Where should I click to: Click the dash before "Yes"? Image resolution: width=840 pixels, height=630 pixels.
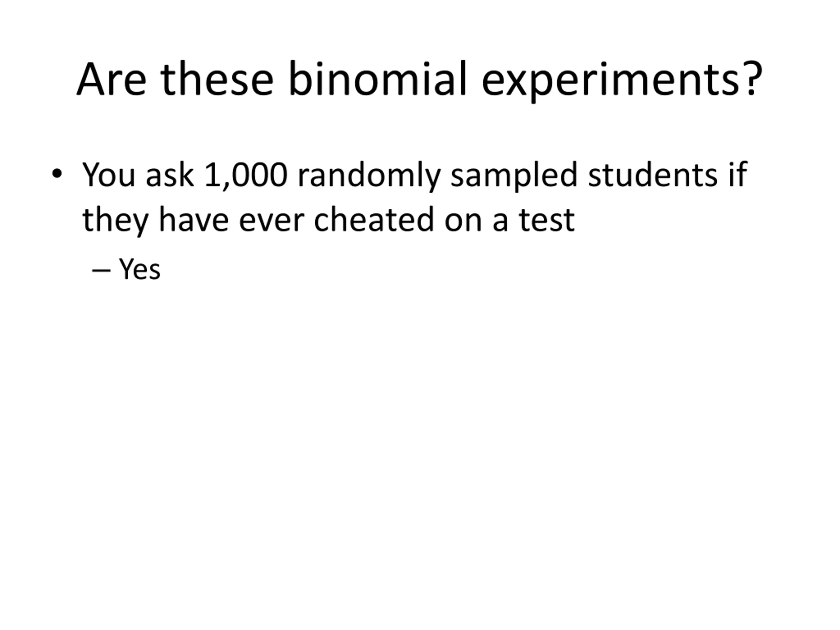coord(101,270)
